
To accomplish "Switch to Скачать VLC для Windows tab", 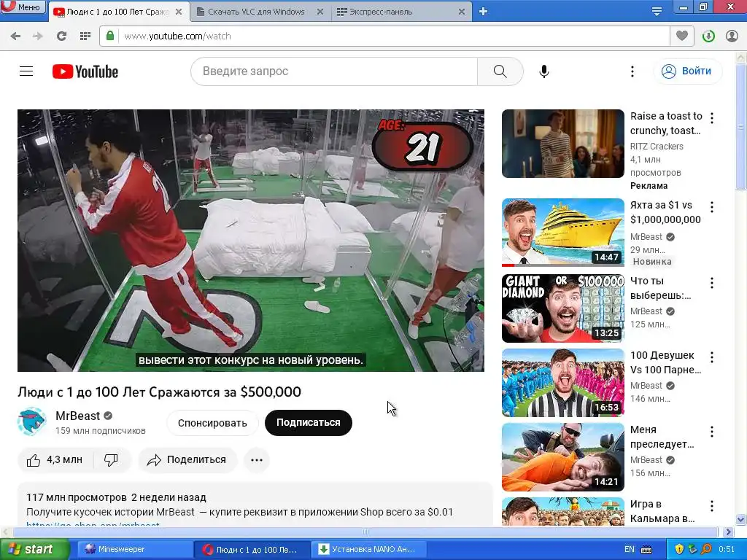I will click(x=255, y=12).
